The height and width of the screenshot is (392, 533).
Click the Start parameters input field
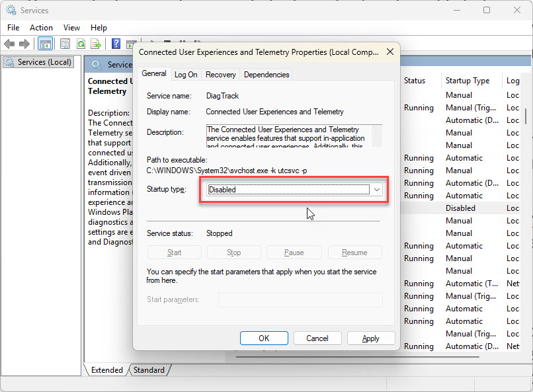pos(300,299)
